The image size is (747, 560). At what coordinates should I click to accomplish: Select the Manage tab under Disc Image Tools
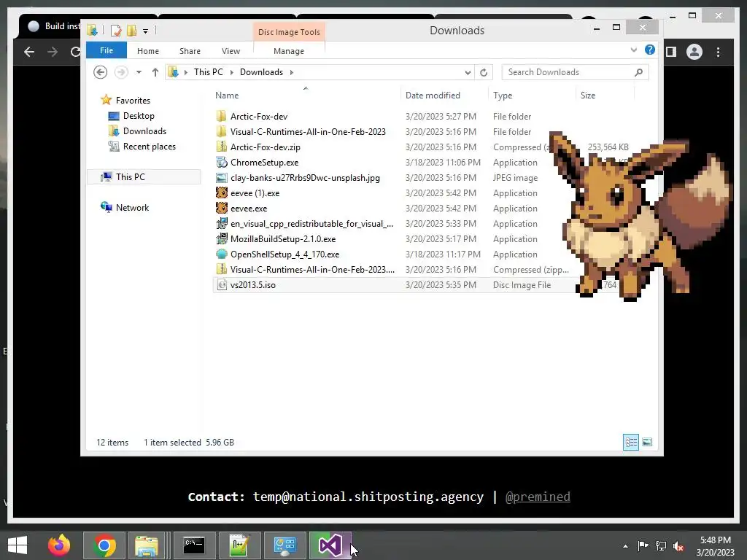click(x=289, y=51)
